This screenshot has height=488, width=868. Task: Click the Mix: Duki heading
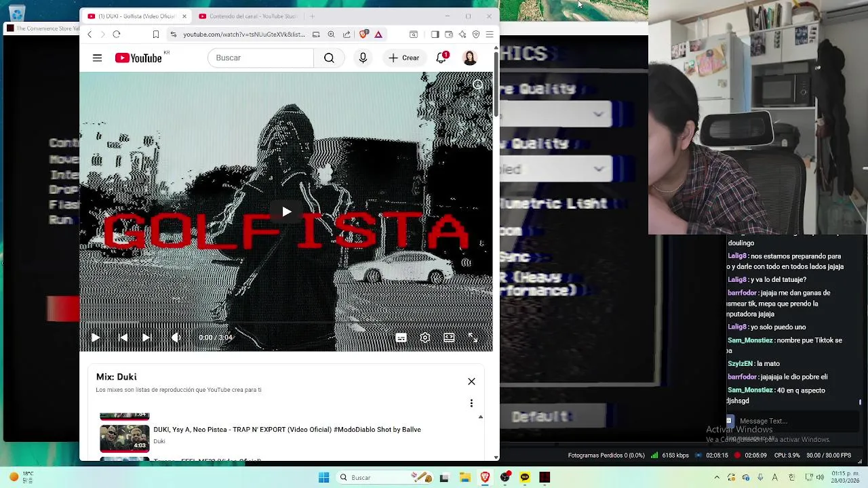pyautogui.click(x=116, y=377)
